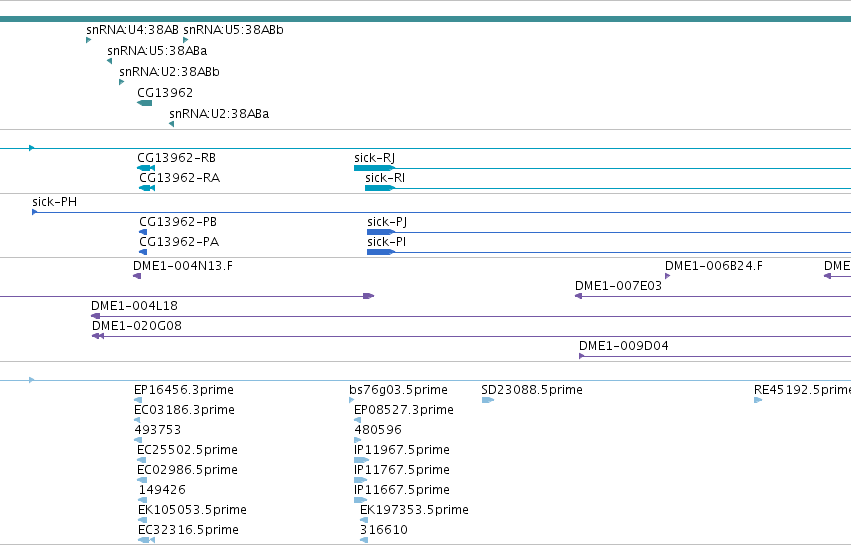Viewport: 851px width, 545px height.
Task: Click the EP16456.3prime EST label
Action: tap(183, 390)
